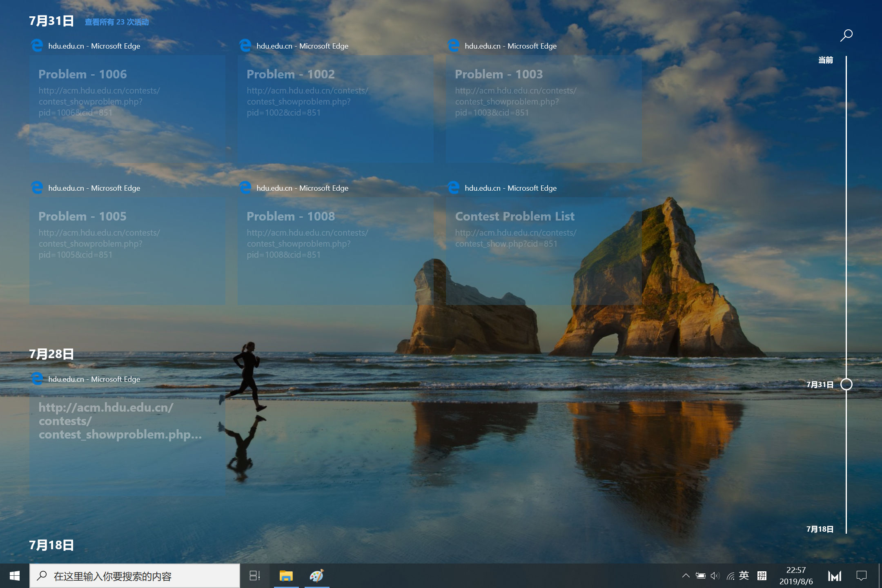Screen dimensions: 882x588
Task: Open the Action Center notification icon
Action: point(861,576)
